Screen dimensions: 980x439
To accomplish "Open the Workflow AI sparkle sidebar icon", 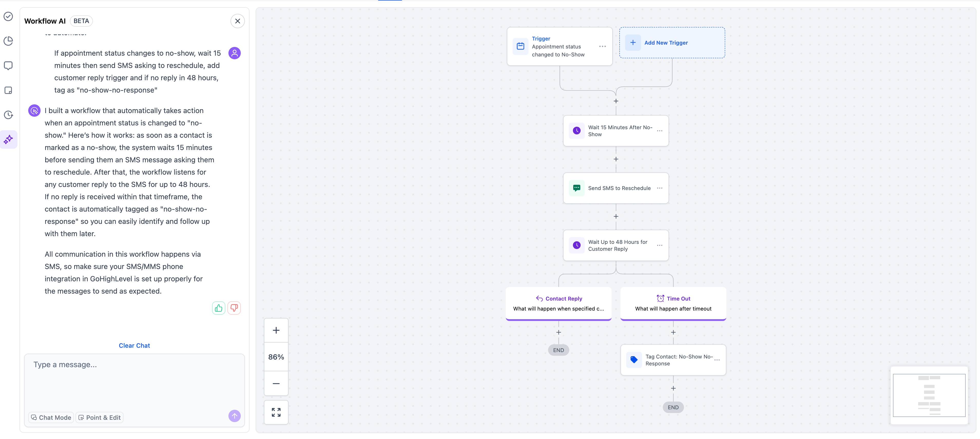I will tap(8, 139).
